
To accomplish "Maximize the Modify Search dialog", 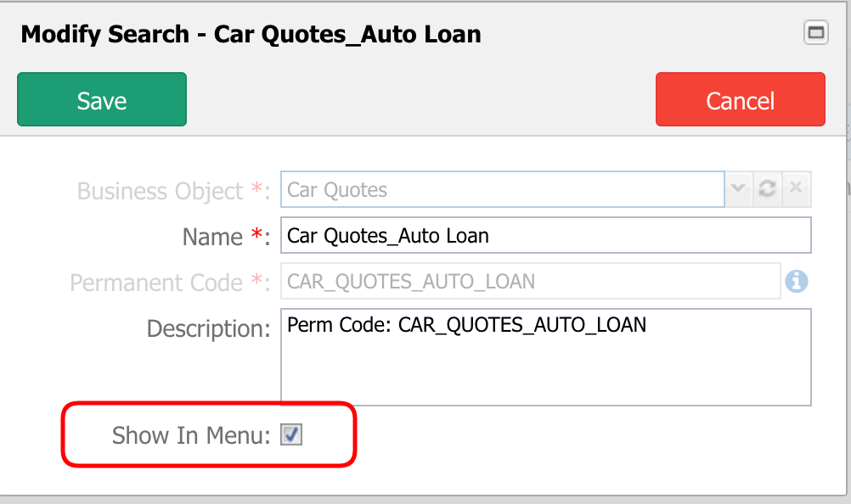I will [x=815, y=32].
